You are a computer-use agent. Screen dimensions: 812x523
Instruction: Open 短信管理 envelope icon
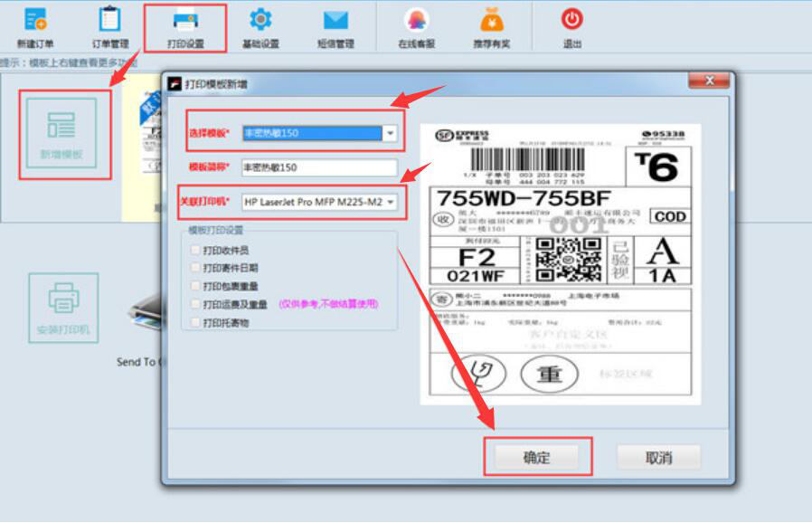pyautogui.click(x=335, y=27)
